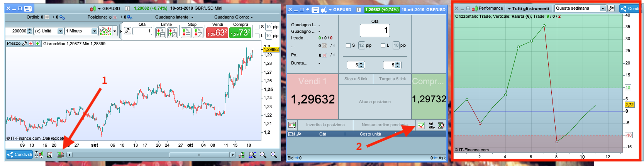The height and width of the screenshot is (166, 644).
Task: Click the chart scrollbar right arrow
Action: [x=233, y=155]
